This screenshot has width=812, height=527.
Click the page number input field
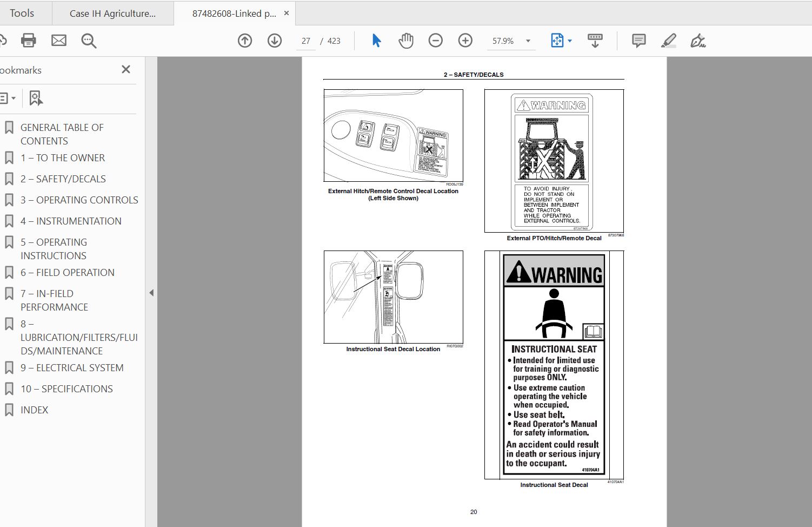click(x=306, y=41)
